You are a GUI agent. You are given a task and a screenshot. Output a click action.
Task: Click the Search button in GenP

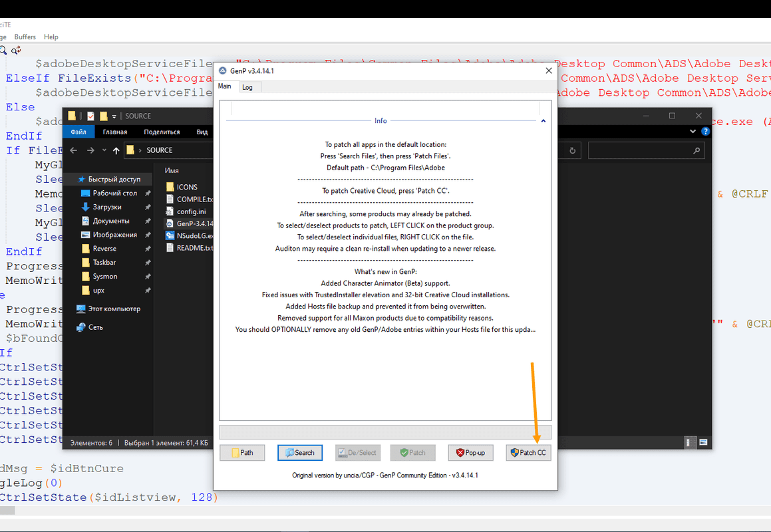coord(300,452)
